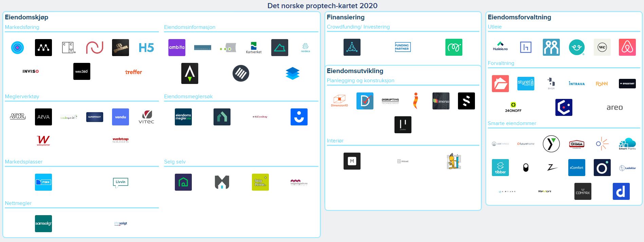This screenshot has width=644, height=242.
Task: Open the Husleie.no logo
Action: 500,47
